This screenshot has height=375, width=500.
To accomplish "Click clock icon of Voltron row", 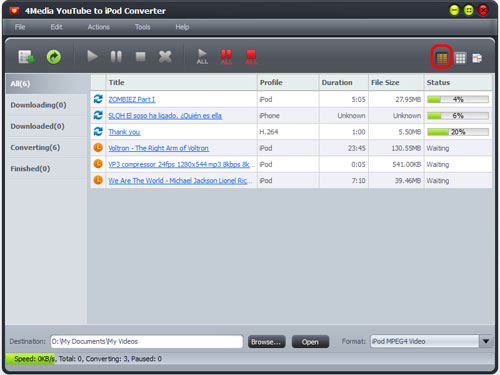I will pos(98,147).
